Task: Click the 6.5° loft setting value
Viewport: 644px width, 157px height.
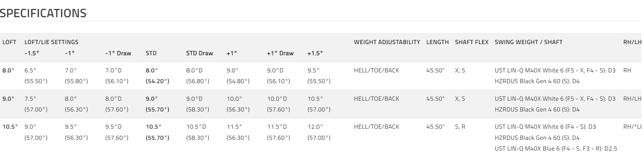Action: [x=31, y=71]
